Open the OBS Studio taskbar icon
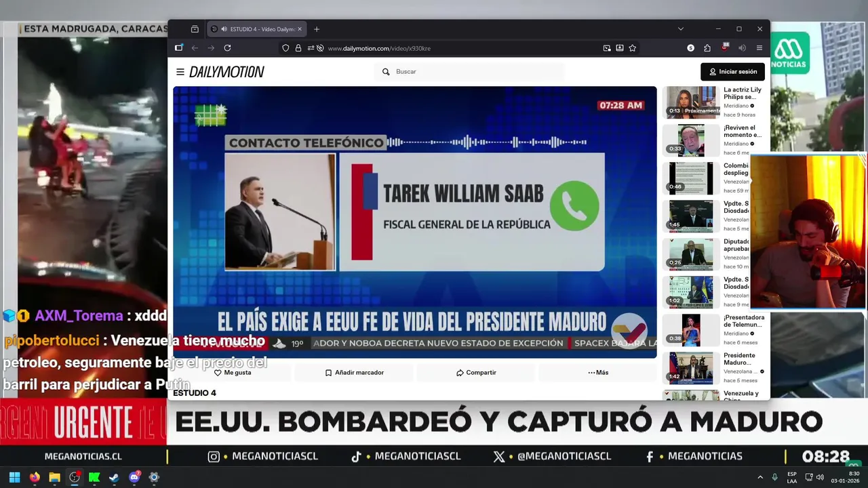The width and height of the screenshot is (868, 488). (75, 477)
